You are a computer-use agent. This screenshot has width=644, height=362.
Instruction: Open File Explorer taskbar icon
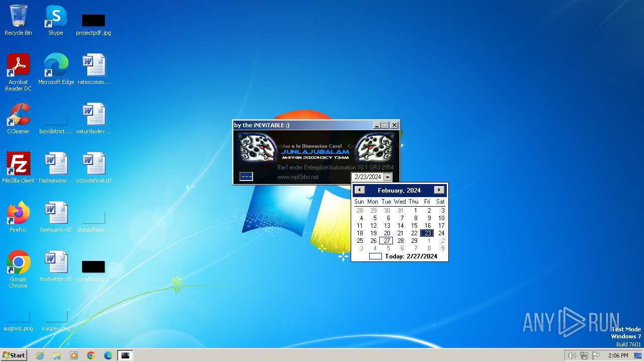pyautogui.click(x=57, y=355)
